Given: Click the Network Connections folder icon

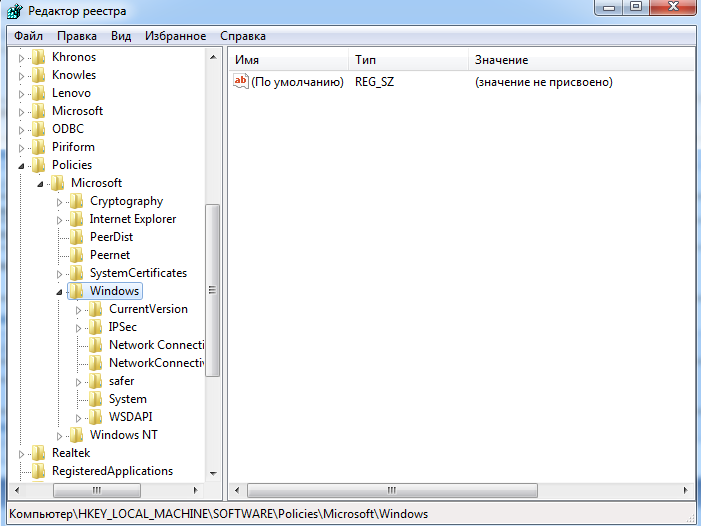Looking at the screenshot, I should 95,345.
